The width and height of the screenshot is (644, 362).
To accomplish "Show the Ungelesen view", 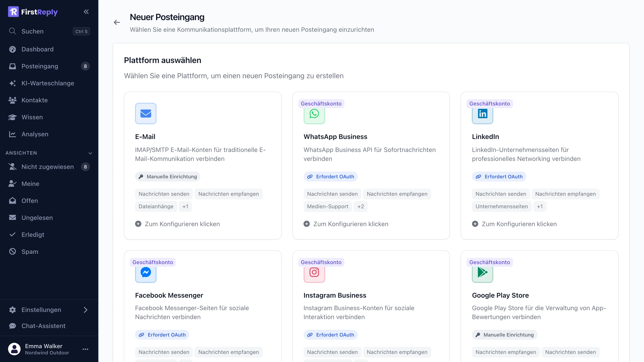I will coord(49,218).
